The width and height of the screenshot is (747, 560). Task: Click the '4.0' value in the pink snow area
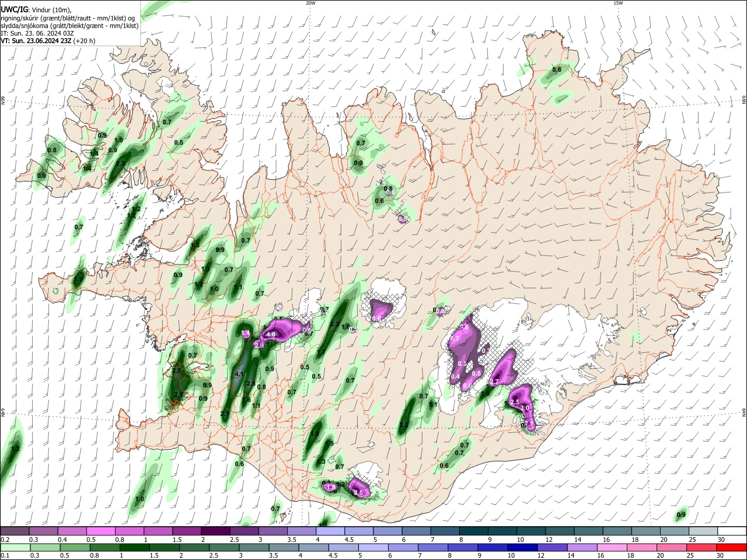click(271, 335)
